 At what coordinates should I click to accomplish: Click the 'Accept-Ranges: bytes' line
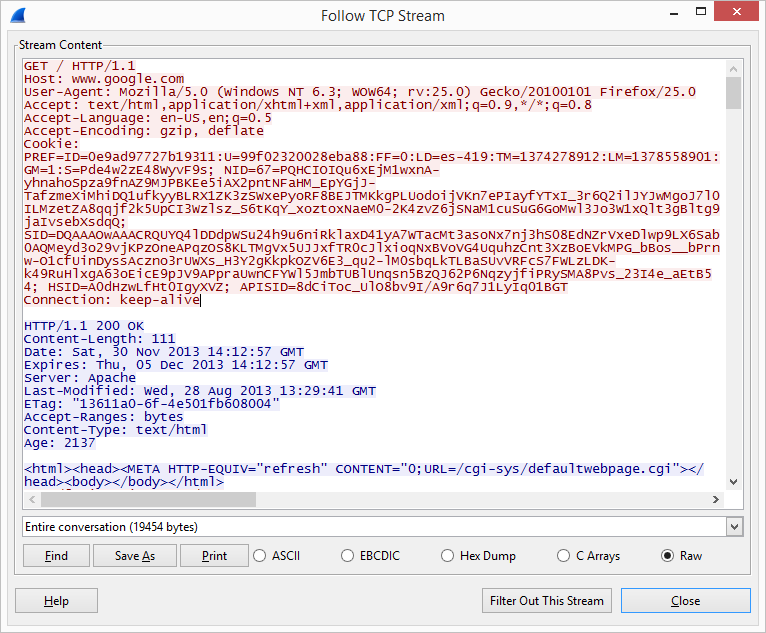pos(104,417)
